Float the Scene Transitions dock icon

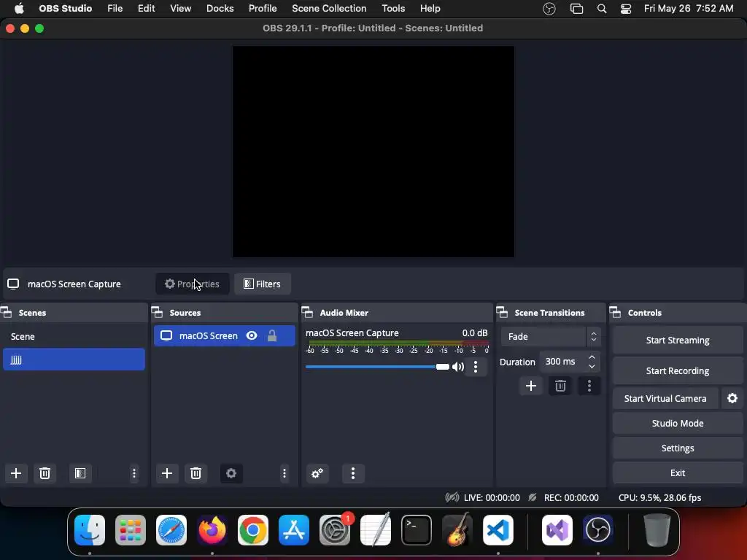click(502, 313)
